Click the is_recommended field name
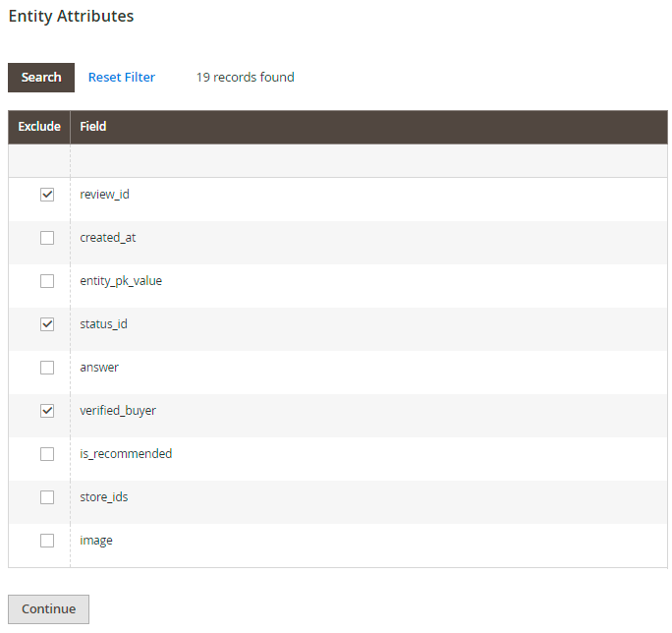 [126, 454]
